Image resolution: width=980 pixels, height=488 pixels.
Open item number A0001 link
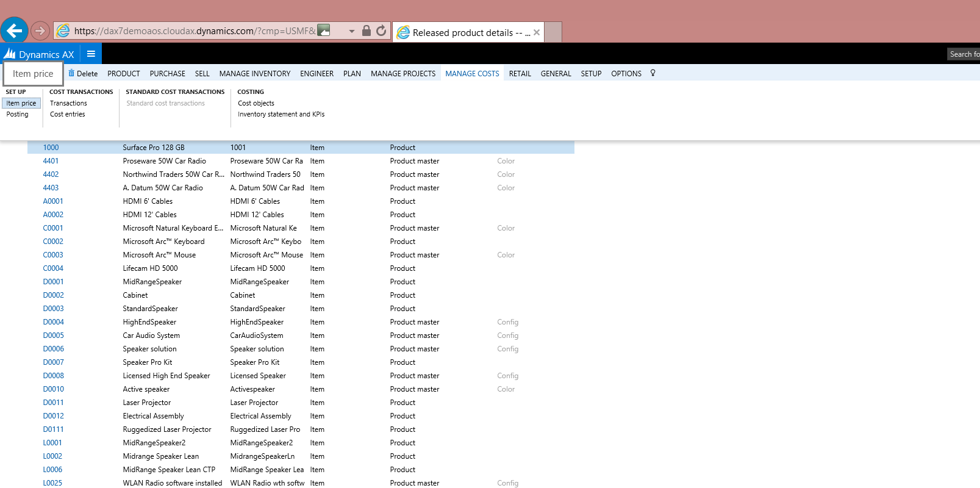[53, 201]
